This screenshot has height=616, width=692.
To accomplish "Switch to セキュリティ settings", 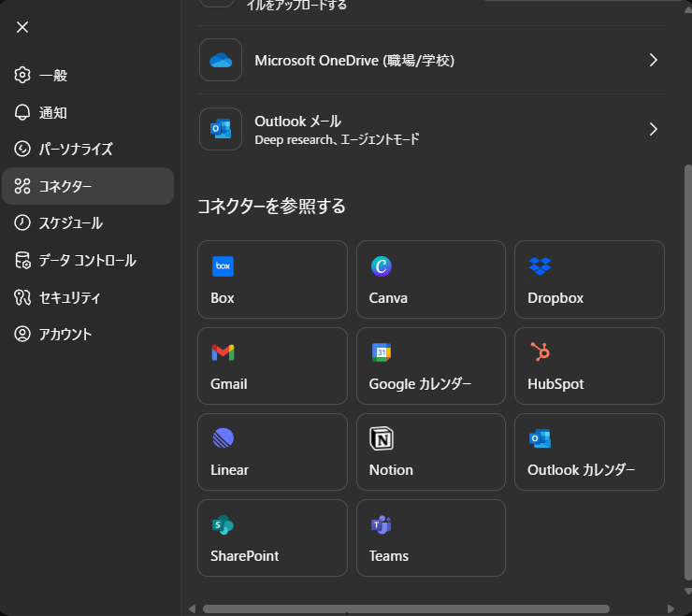I will pyautogui.click(x=88, y=297).
